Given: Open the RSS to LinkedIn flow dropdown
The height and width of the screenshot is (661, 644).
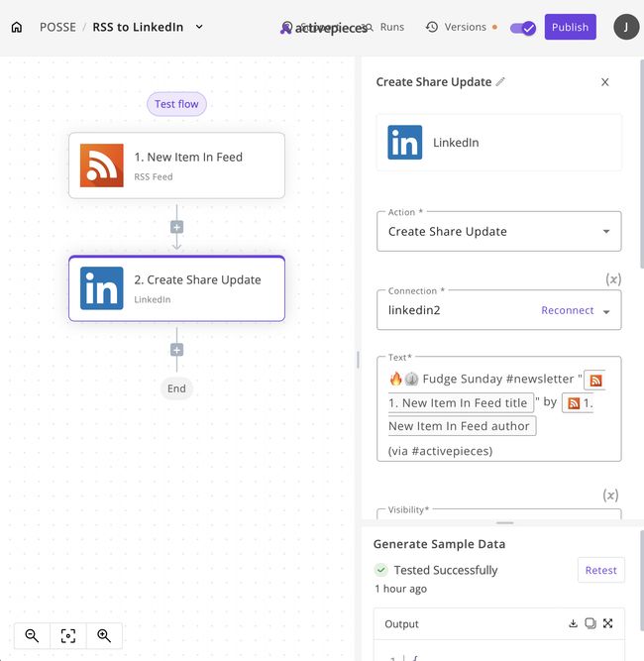Looking at the screenshot, I should click(x=199, y=27).
